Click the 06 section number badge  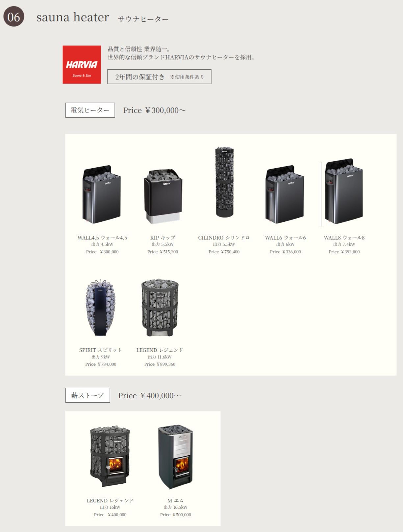pos(14,16)
